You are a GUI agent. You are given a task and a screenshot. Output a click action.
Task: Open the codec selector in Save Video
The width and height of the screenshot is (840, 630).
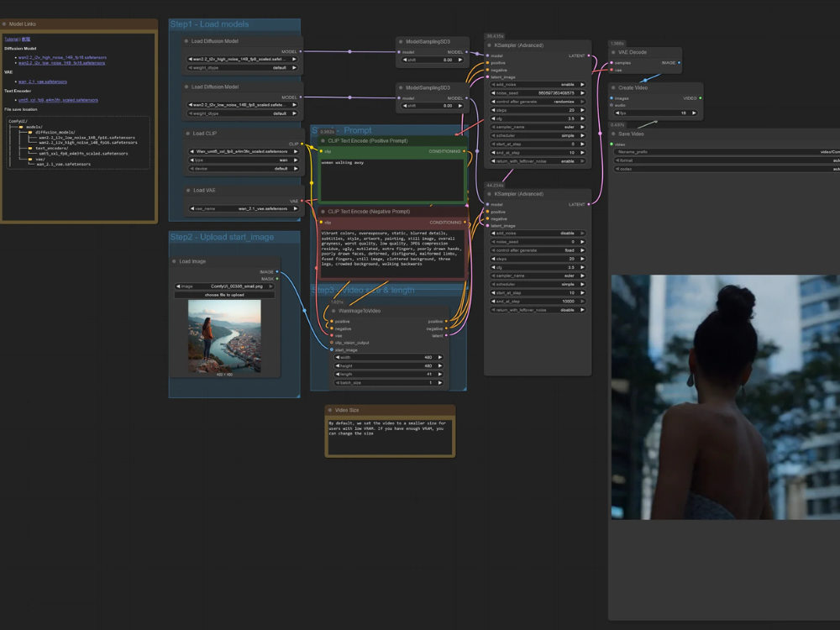coord(727,169)
